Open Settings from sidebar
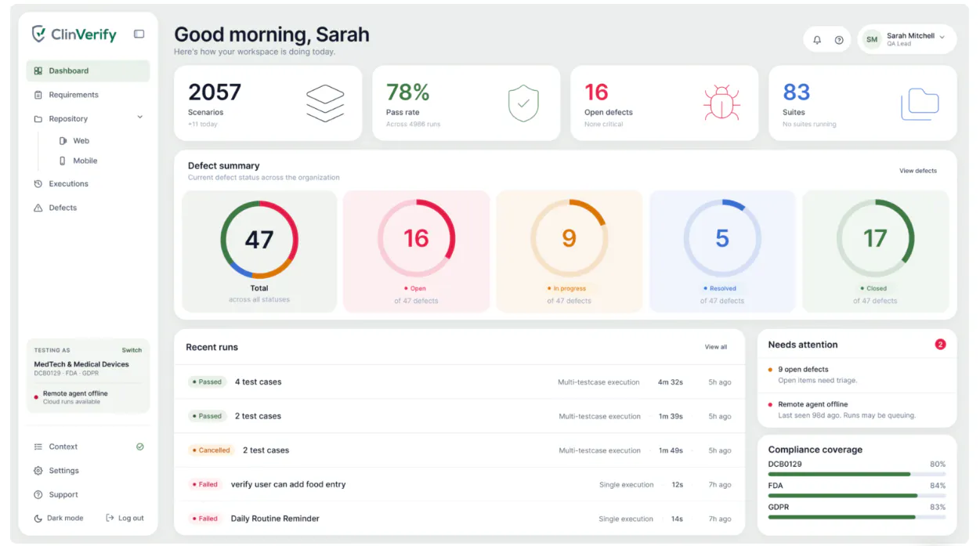The height and width of the screenshot is (546, 980). pos(88,471)
